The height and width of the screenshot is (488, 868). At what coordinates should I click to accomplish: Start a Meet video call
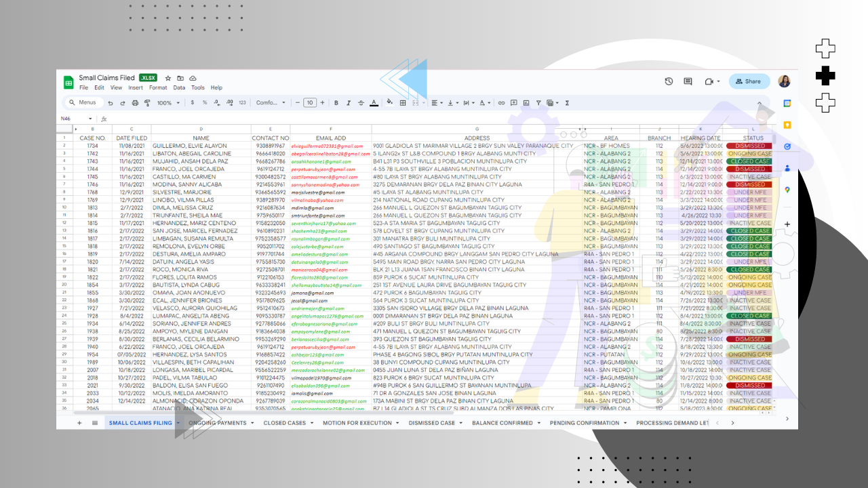(711, 81)
